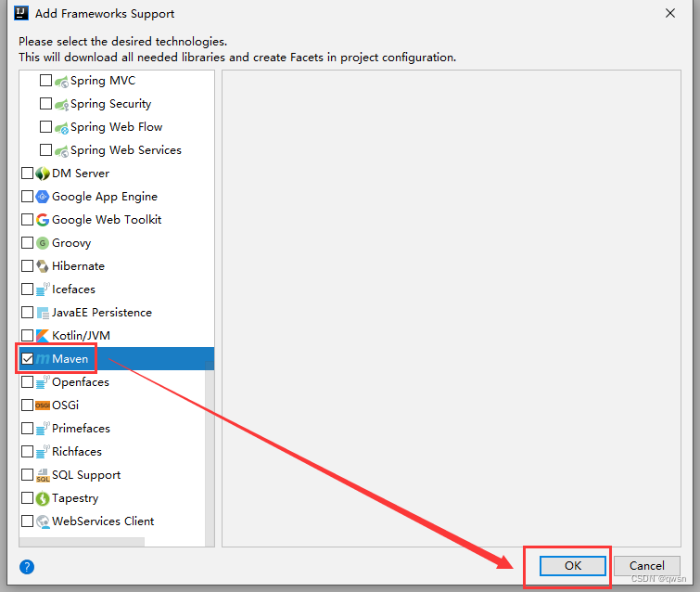Click the Richfaces icon

coord(43,452)
